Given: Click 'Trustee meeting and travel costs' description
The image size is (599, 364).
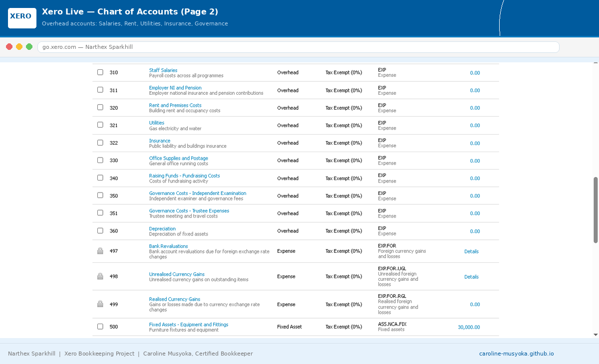Looking at the screenshot, I should coord(183,216).
